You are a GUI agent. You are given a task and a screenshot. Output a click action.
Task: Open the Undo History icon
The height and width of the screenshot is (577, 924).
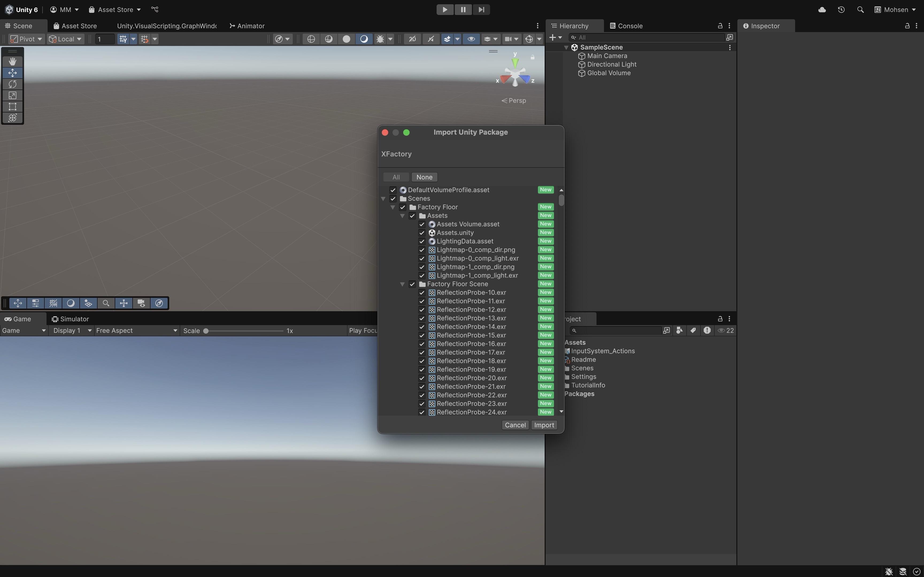tap(841, 10)
